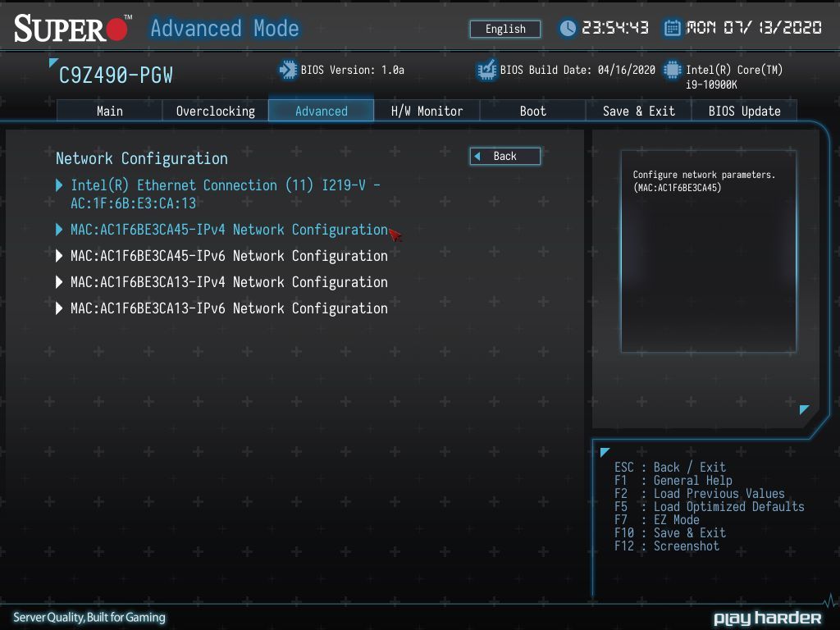The height and width of the screenshot is (630, 840).
Task: Click the F10 : Save & Exit hint
Action: point(670,533)
